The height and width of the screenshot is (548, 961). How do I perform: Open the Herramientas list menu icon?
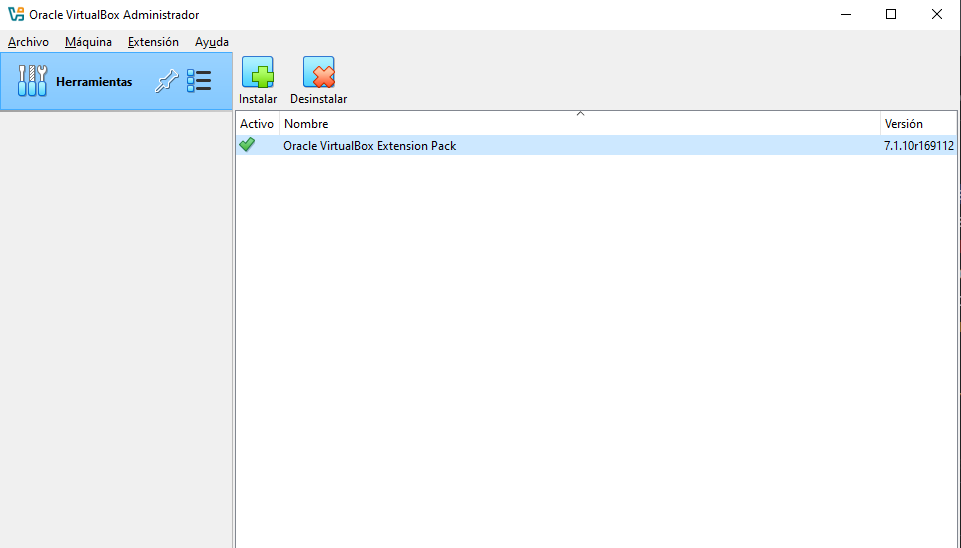[199, 81]
